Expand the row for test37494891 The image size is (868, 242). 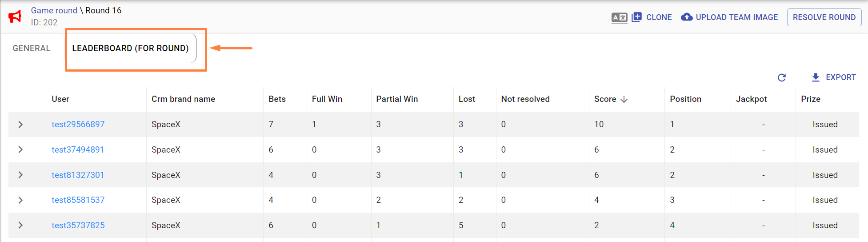point(20,149)
